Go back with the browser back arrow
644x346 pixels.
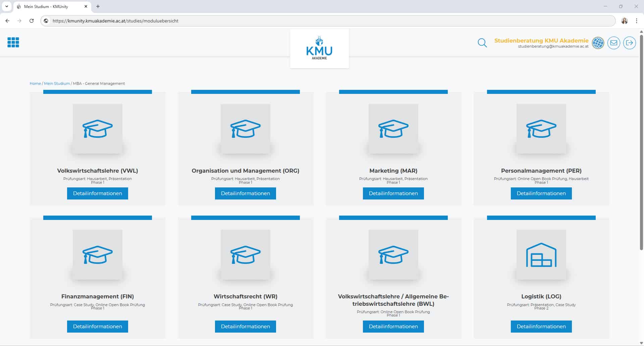(x=7, y=21)
